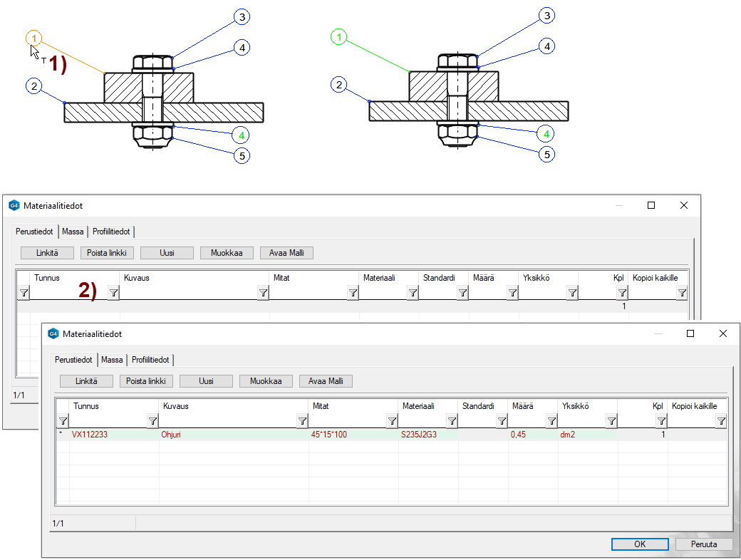Open Kopioi kaikille filter dropdown in front dialog
Image resolution: width=741 pixels, height=560 pixels.
point(721,421)
